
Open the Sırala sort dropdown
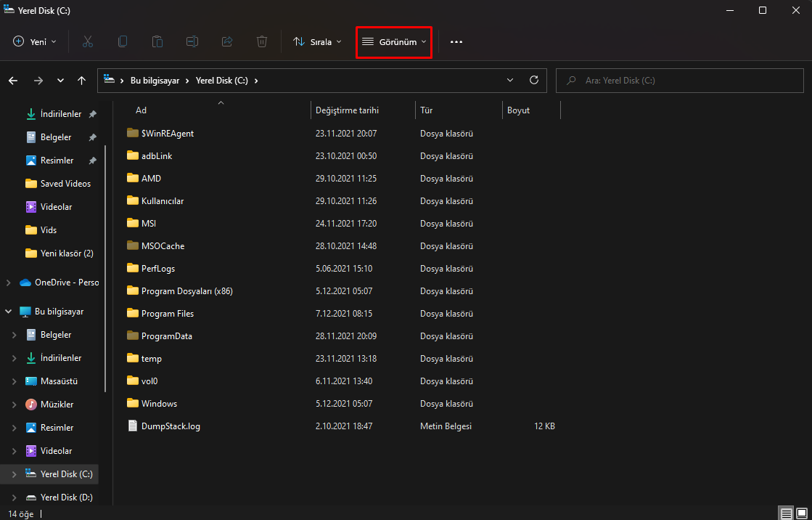tap(317, 42)
